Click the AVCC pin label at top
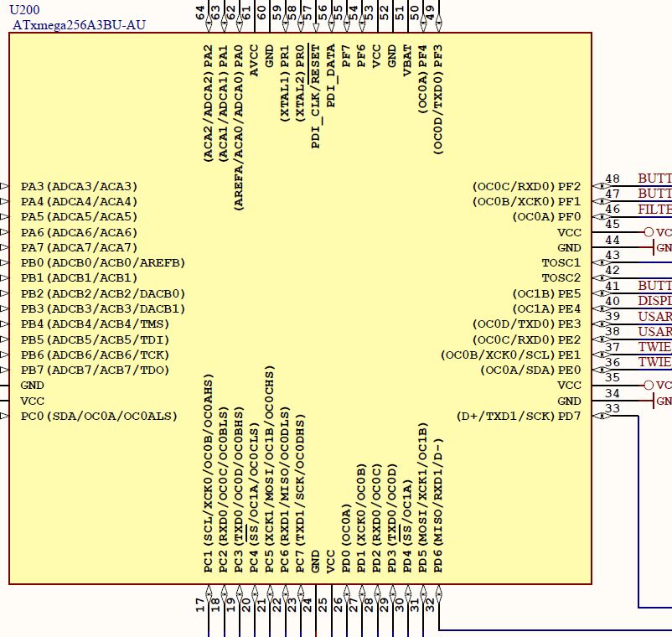The width and height of the screenshot is (672, 637). [254, 60]
